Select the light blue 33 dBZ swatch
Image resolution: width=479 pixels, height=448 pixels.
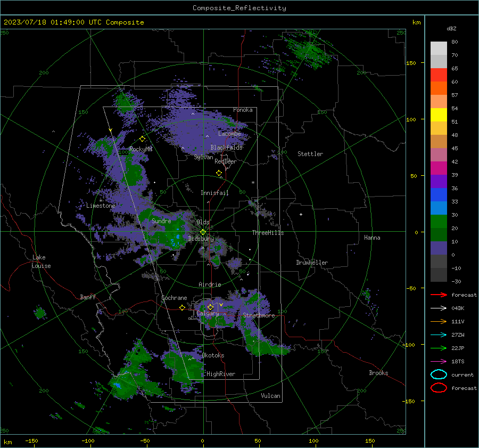pos(439,208)
